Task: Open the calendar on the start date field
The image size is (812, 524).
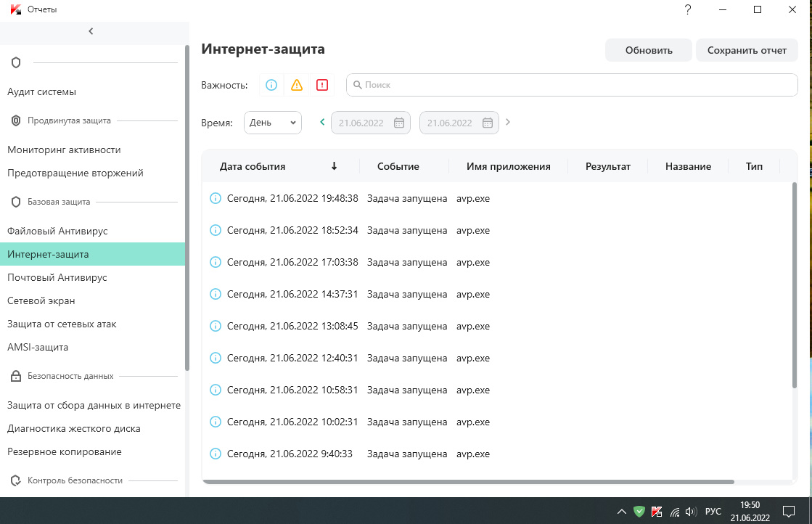Action: (x=399, y=123)
